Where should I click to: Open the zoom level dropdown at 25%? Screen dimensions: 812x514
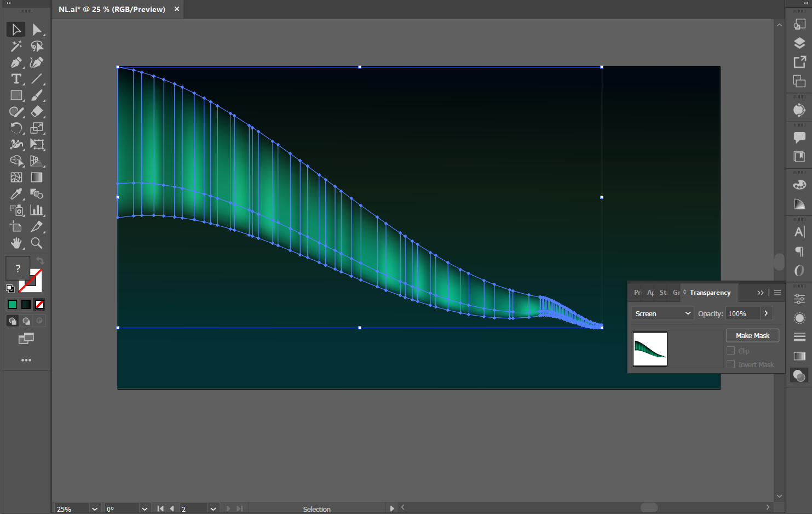pyautogui.click(x=95, y=509)
